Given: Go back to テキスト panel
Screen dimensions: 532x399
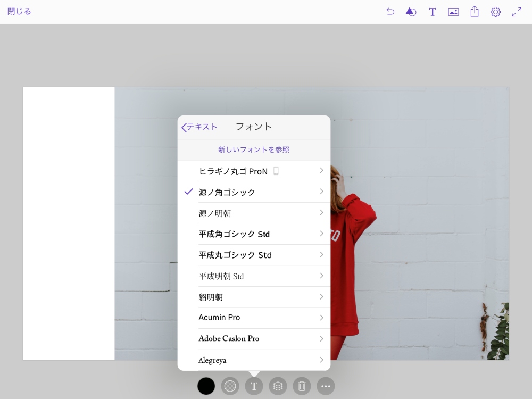Looking at the screenshot, I should coord(199,127).
